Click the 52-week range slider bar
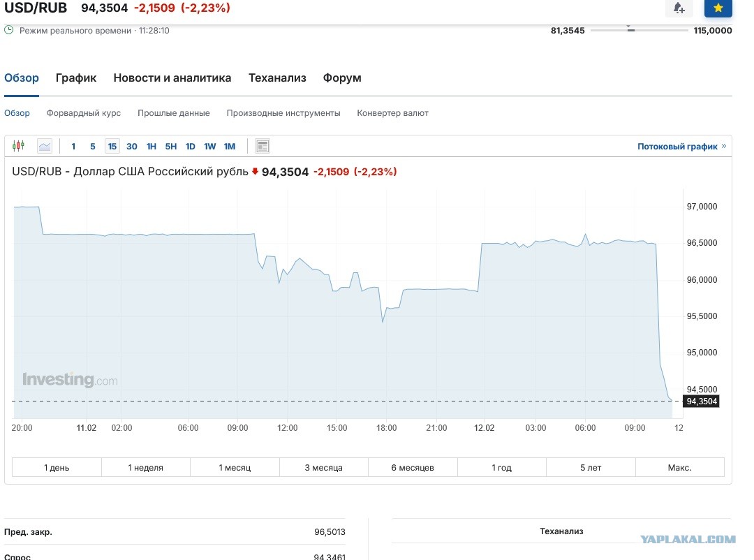Viewport: 754px width, 560px height. point(639,30)
